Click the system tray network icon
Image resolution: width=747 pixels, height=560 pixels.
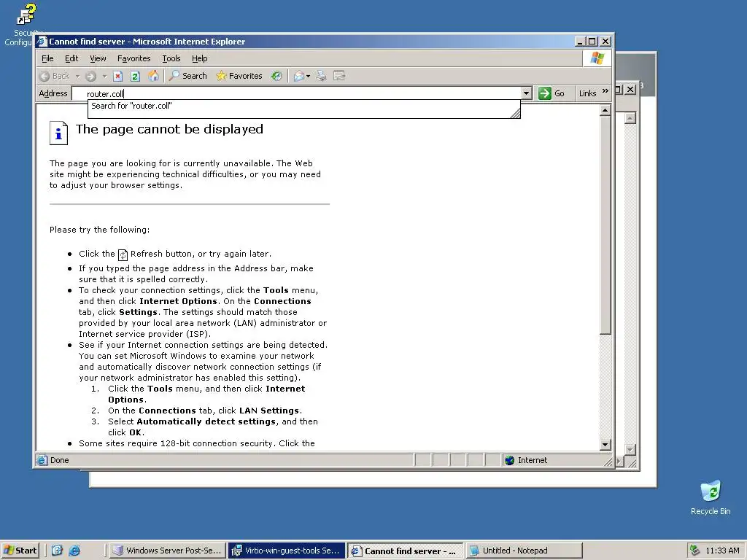(695, 551)
